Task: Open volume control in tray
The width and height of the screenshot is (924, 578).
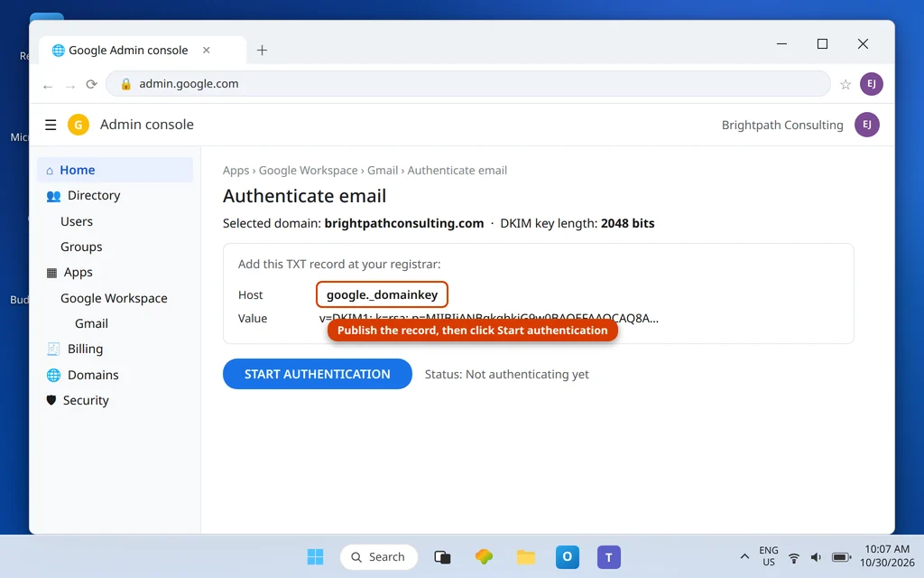Action: pyautogui.click(x=816, y=556)
